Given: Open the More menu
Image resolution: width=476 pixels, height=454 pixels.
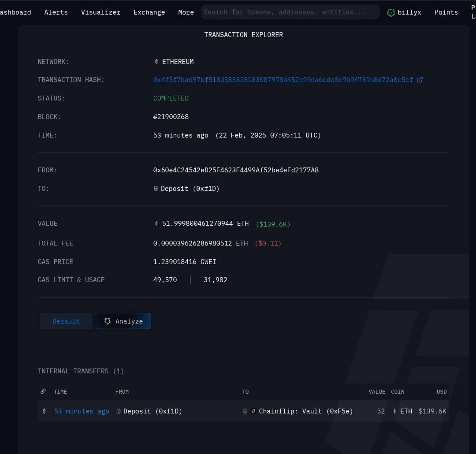Looking at the screenshot, I should tap(186, 12).
